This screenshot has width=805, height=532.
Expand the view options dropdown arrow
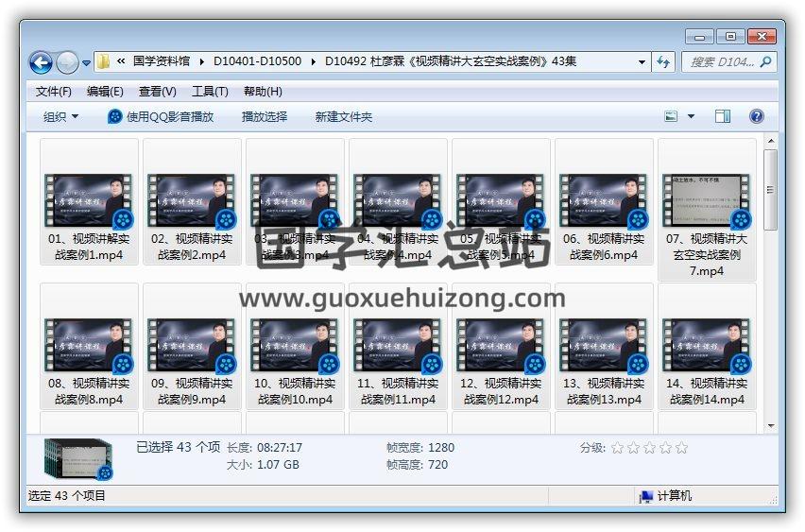691,116
